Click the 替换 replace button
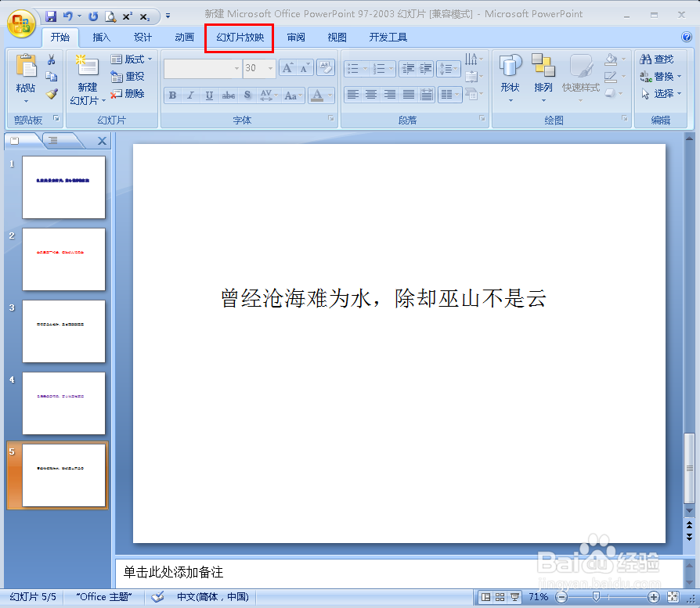 tap(661, 76)
